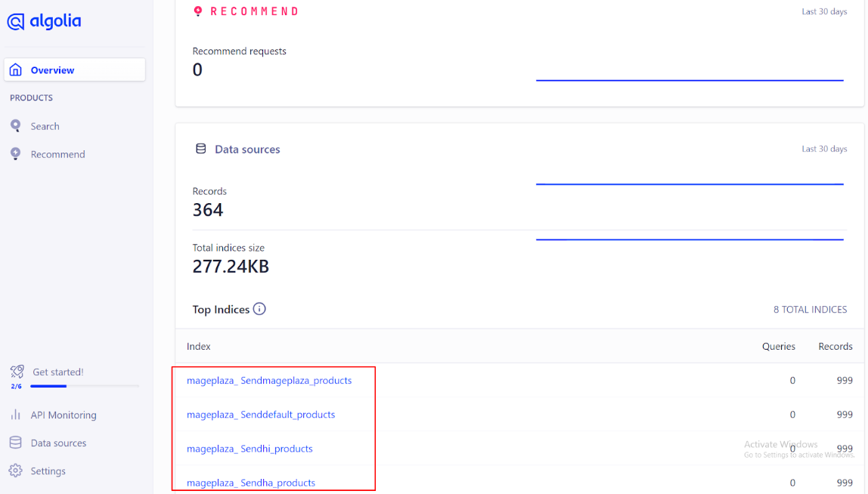868x494 pixels.
Task: Click the Search product icon
Action: point(15,126)
